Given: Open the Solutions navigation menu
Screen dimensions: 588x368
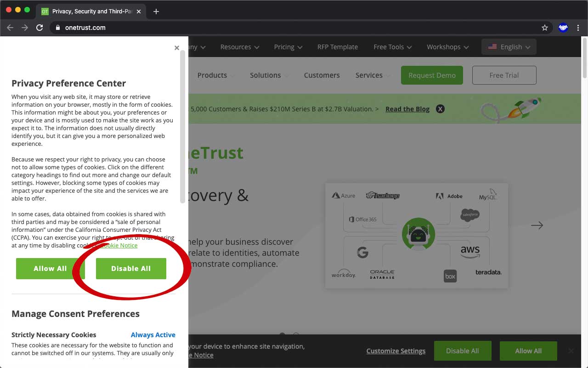Looking at the screenshot, I should point(270,75).
